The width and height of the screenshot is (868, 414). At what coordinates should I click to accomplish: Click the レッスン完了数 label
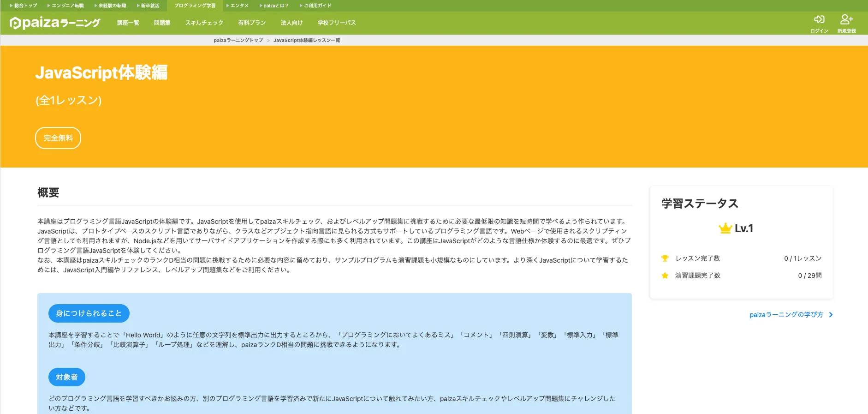point(698,258)
